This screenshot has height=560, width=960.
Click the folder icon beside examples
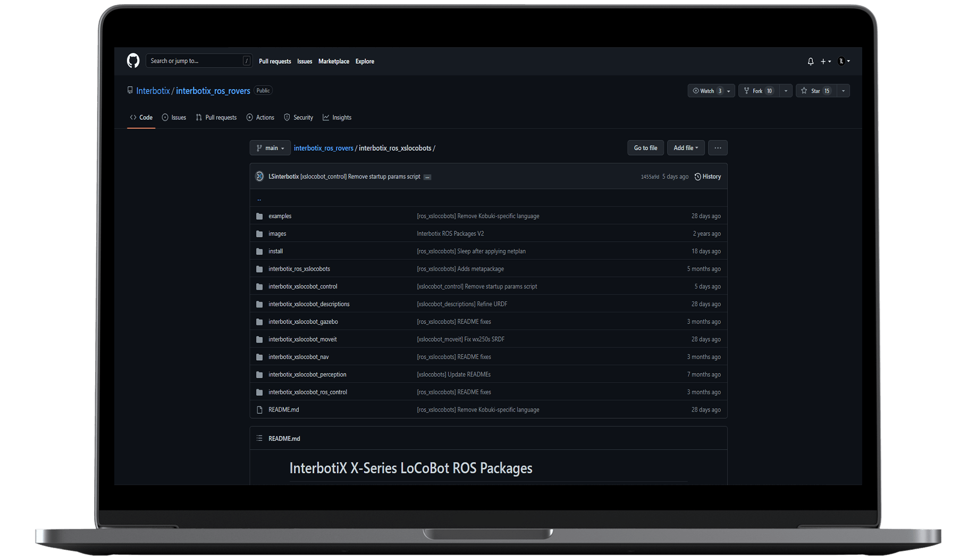tap(259, 216)
